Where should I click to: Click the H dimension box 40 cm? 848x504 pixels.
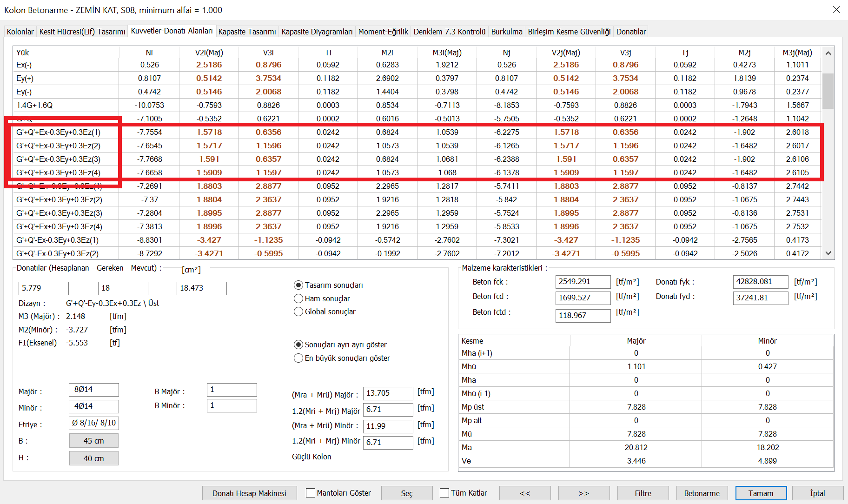click(x=94, y=458)
